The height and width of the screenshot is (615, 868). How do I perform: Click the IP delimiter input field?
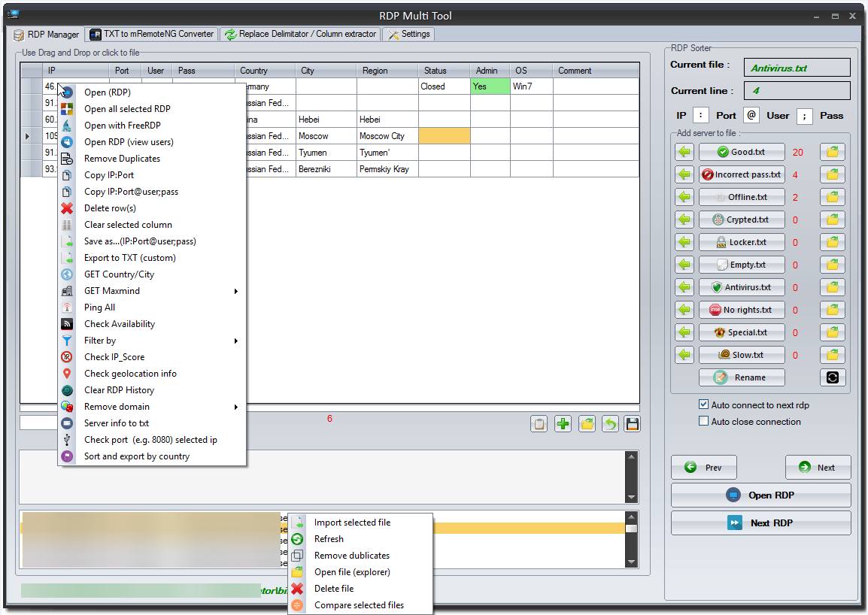[700, 116]
